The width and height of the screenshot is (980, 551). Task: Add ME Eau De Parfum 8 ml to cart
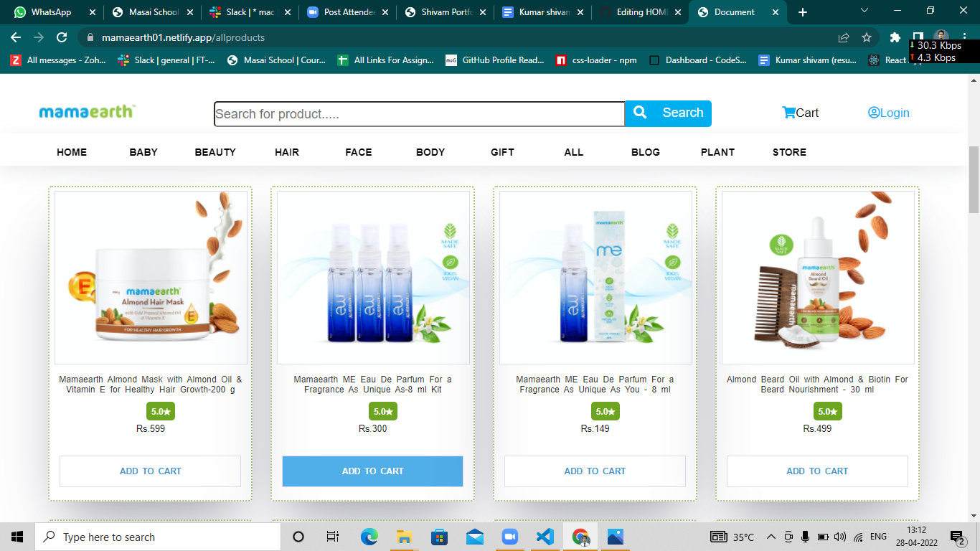click(595, 471)
